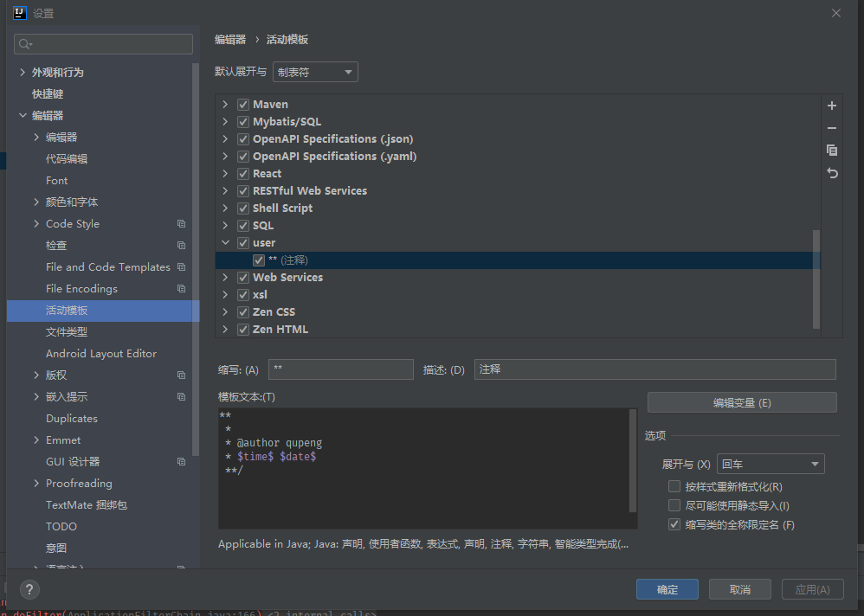Open the Duplicates settings page
The image size is (864, 616).
click(72, 419)
